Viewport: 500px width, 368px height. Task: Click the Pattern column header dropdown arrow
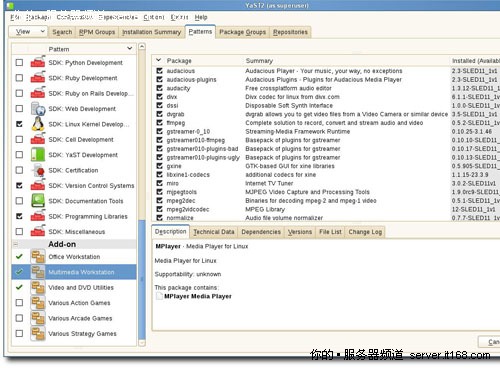(x=130, y=49)
